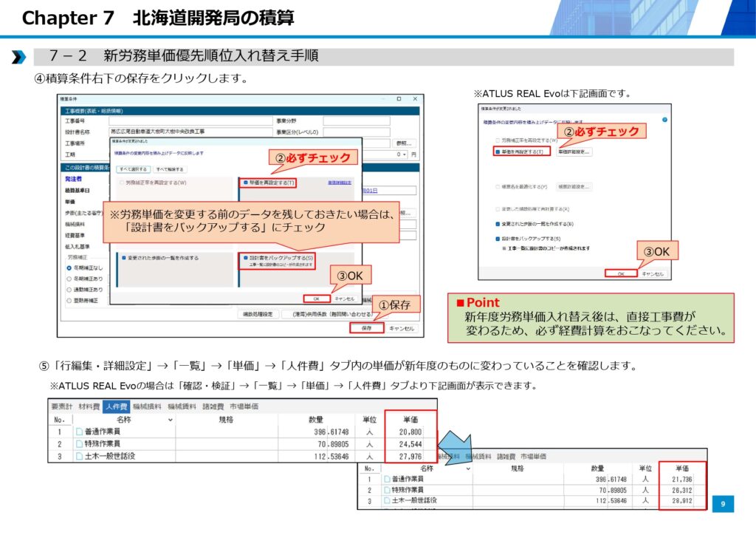Select the 冬期補正なし radio button
The width and height of the screenshot is (756, 535).
click(69, 268)
